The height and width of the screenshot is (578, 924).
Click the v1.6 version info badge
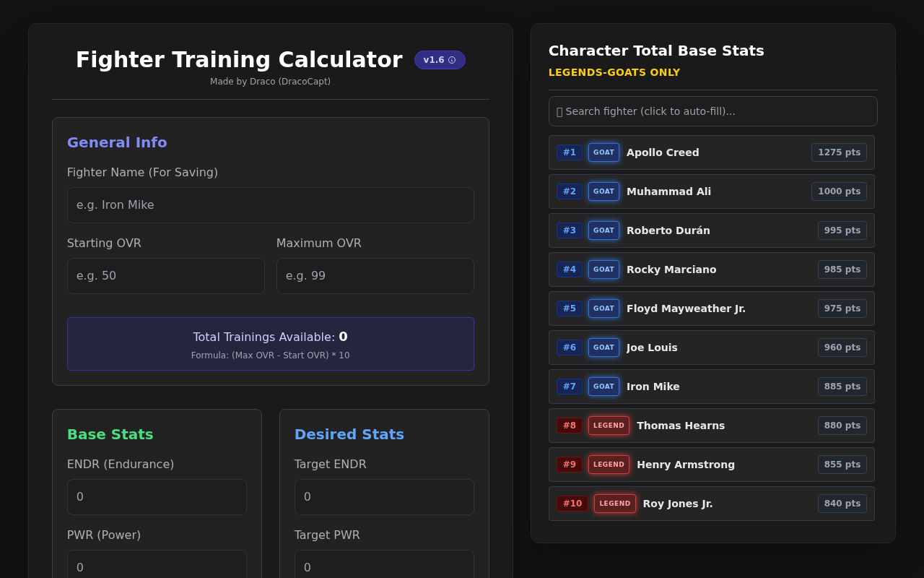(x=440, y=60)
